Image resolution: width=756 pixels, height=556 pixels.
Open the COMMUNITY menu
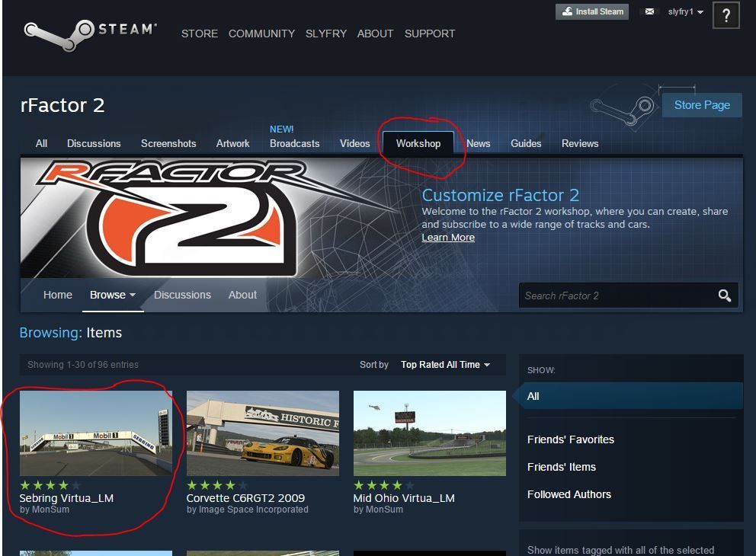262,34
